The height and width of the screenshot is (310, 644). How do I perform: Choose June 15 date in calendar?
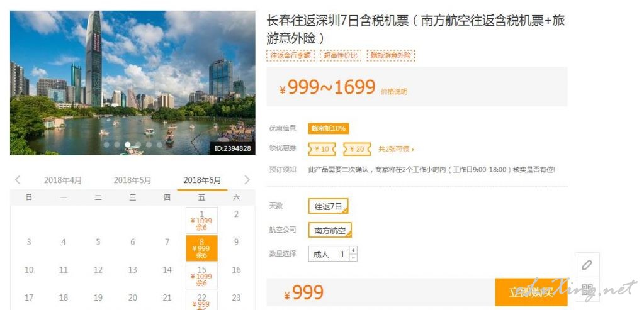click(201, 276)
